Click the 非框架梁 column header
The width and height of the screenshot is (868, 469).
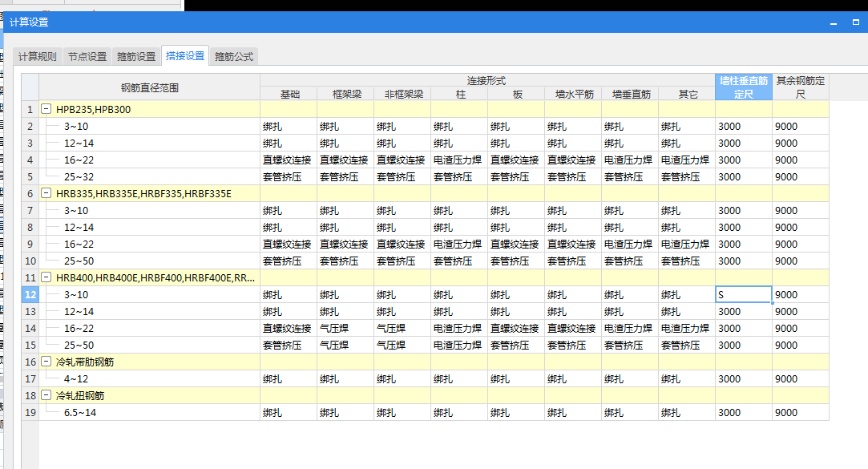click(x=403, y=94)
